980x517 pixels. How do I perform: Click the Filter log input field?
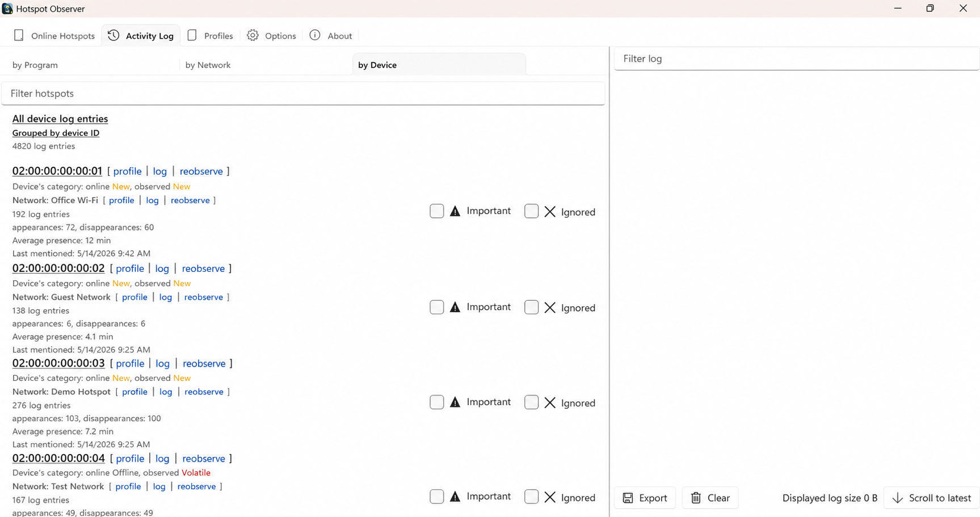point(797,58)
